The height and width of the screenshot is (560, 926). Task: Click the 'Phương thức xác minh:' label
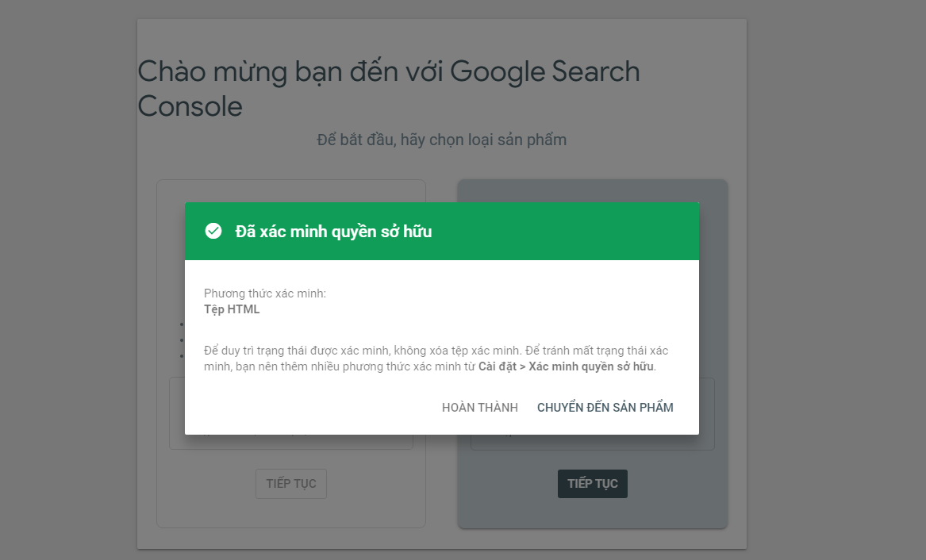pos(264,293)
